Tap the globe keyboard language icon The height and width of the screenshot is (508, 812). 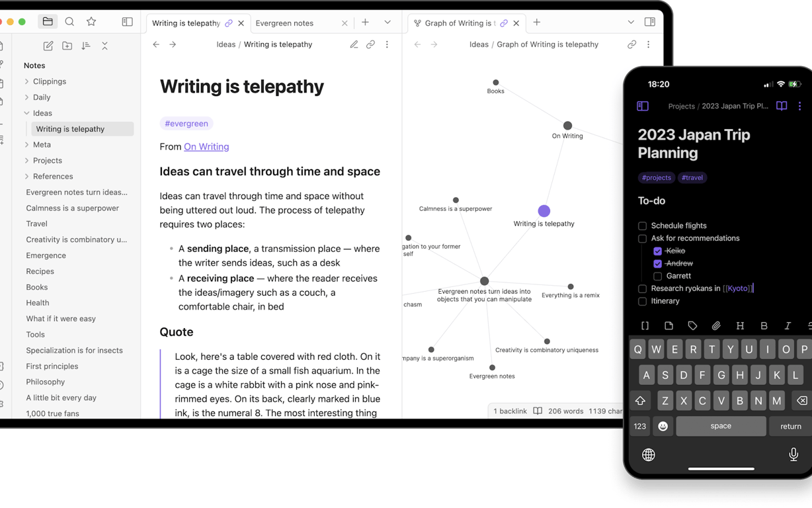649,454
